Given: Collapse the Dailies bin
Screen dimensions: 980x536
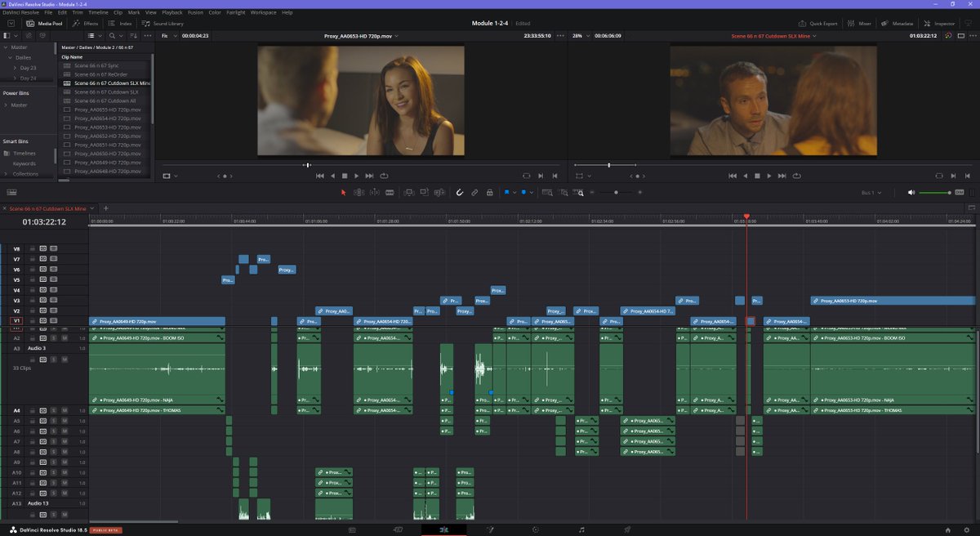Looking at the screenshot, I should [10, 57].
